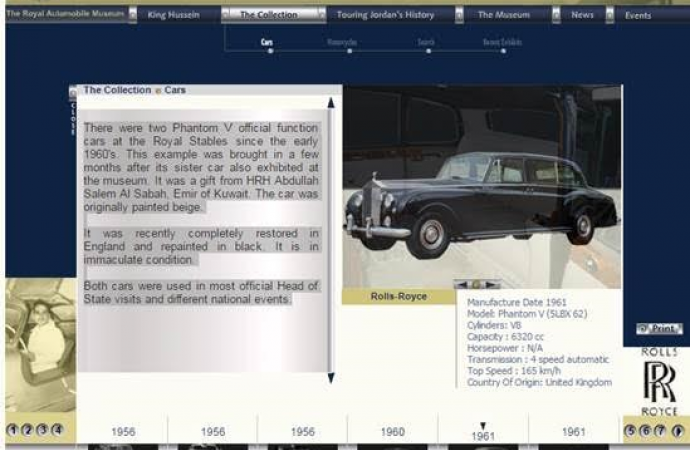Click the scroll-up arrow of description text
This screenshot has height=450, width=690.
pos(331,103)
